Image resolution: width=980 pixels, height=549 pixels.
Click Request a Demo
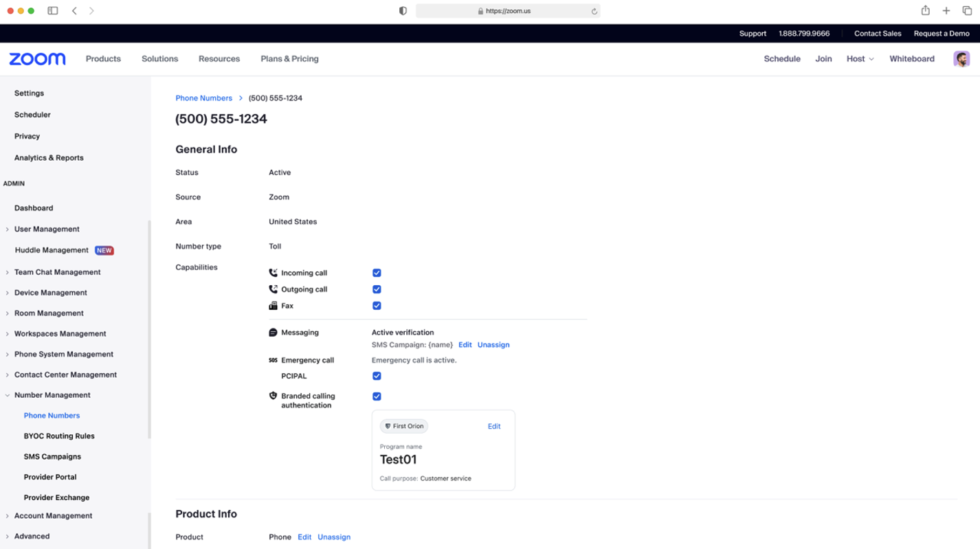click(942, 34)
